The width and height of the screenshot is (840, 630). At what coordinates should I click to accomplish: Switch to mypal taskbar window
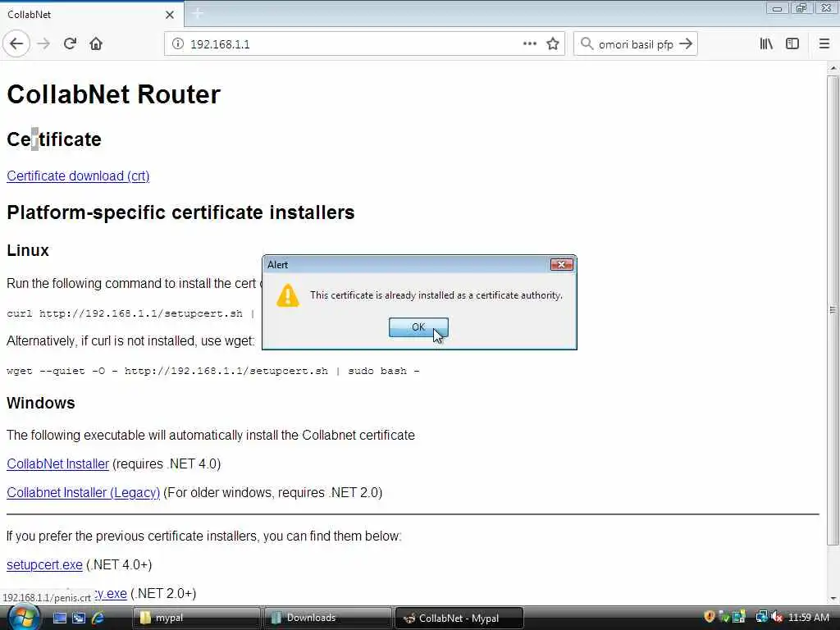coord(196,619)
